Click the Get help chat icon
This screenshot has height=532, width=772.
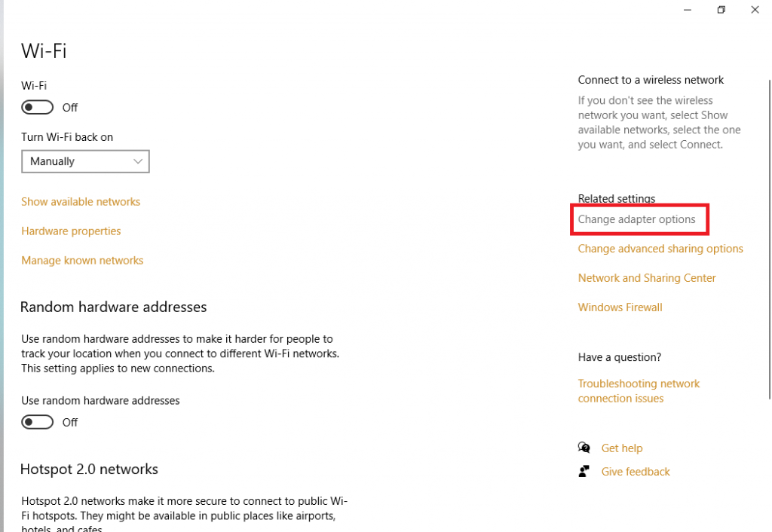(x=584, y=448)
